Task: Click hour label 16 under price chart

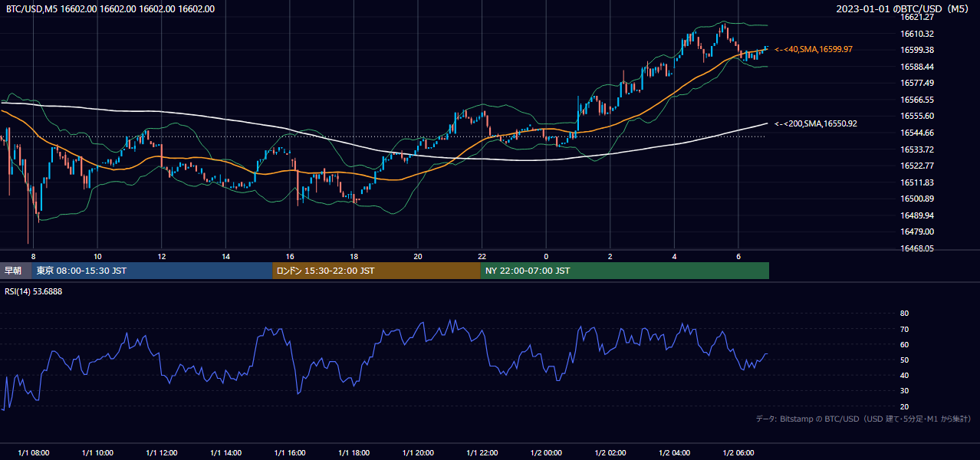Action: (289, 256)
